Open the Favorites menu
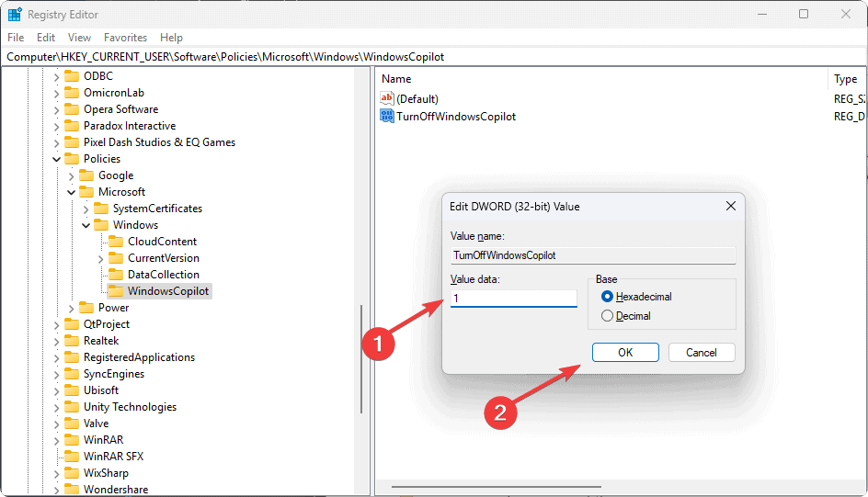This screenshot has width=868, height=497. click(126, 38)
